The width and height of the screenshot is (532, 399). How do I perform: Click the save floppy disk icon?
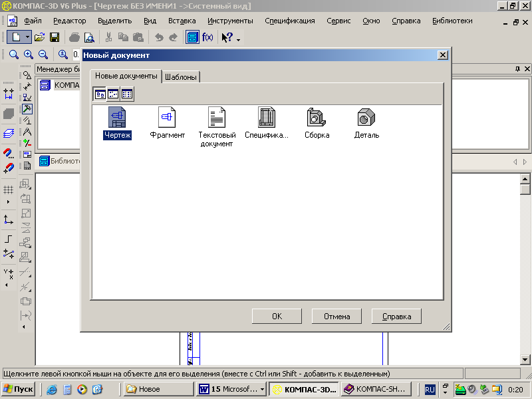(x=55, y=37)
